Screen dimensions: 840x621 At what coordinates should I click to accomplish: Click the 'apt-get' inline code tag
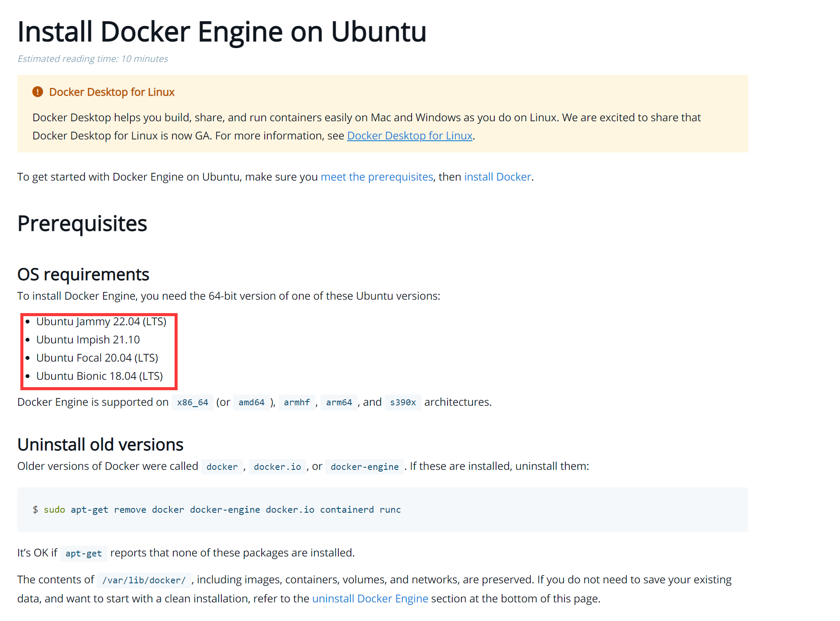(84, 553)
